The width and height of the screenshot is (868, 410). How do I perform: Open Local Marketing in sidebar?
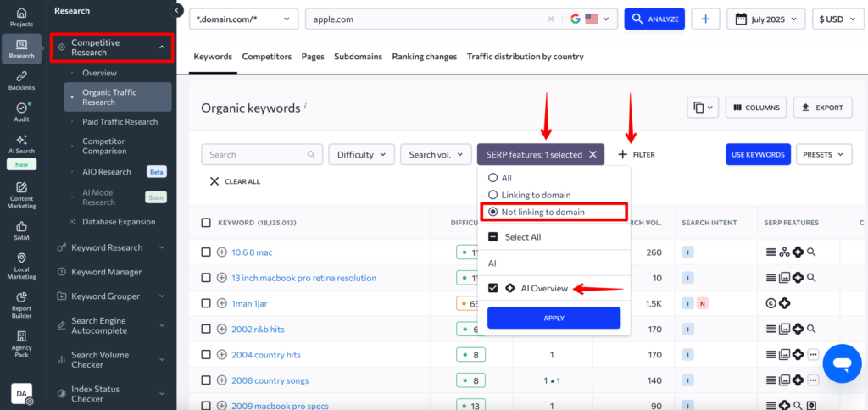tap(21, 265)
